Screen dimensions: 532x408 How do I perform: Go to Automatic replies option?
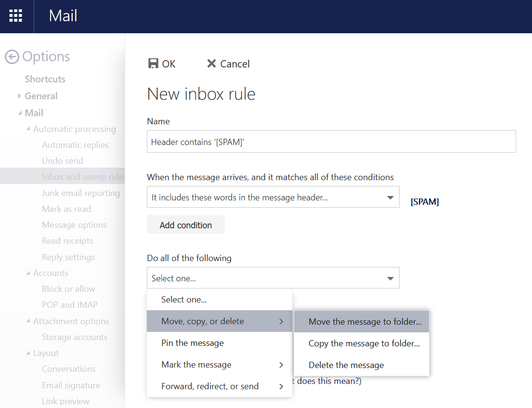coord(75,145)
